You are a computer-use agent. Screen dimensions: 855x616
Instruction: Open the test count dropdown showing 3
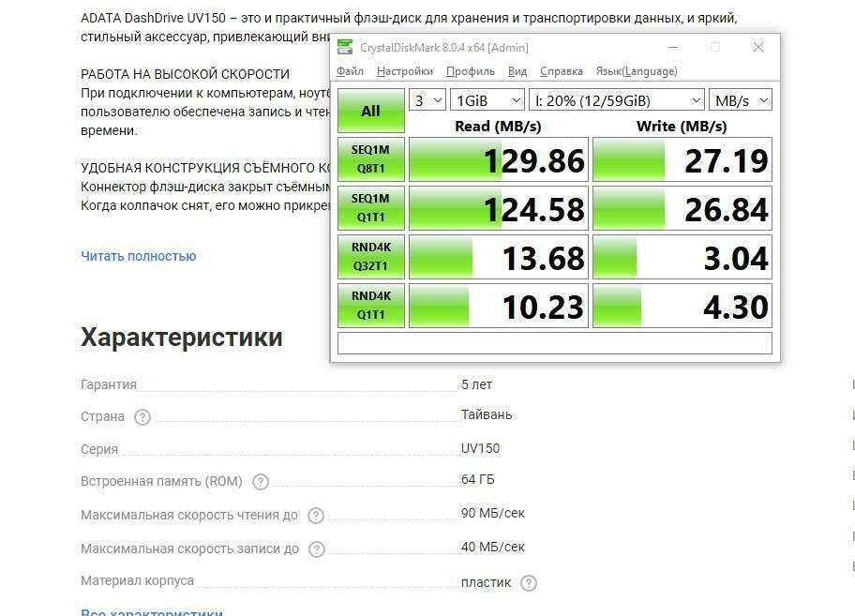[427, 100]
